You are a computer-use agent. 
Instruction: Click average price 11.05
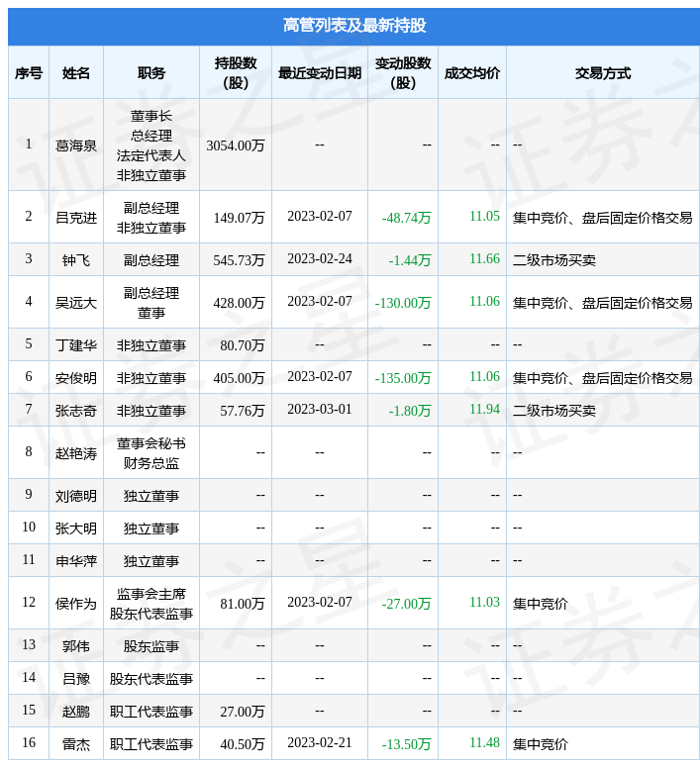point(484,216)
